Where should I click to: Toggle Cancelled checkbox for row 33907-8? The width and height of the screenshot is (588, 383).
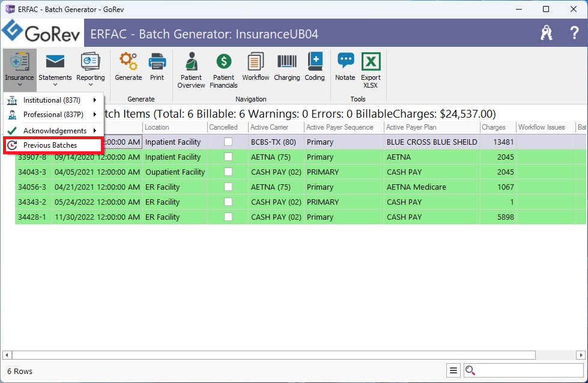[x=228, y=157]
